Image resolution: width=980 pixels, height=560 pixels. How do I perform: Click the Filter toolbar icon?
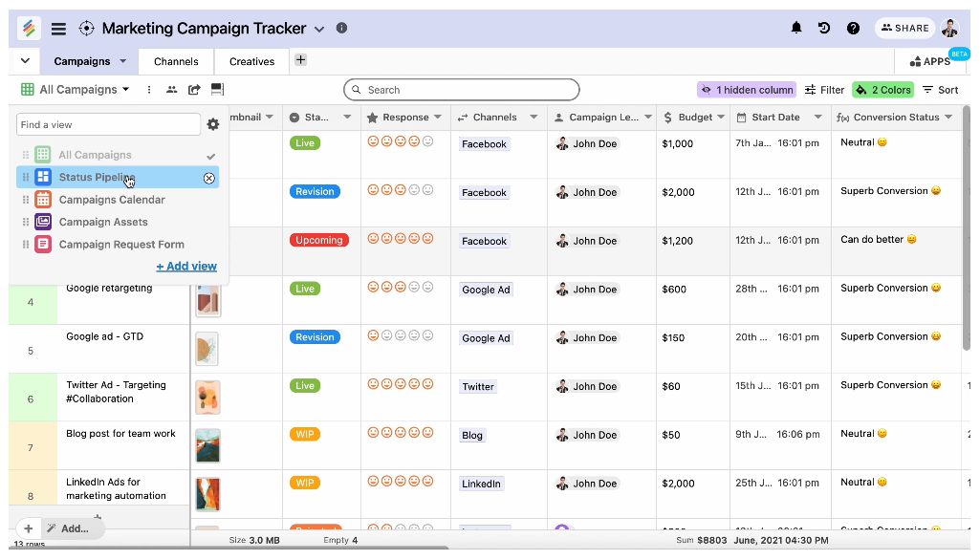pyautogui.click(x=810, y=90)
